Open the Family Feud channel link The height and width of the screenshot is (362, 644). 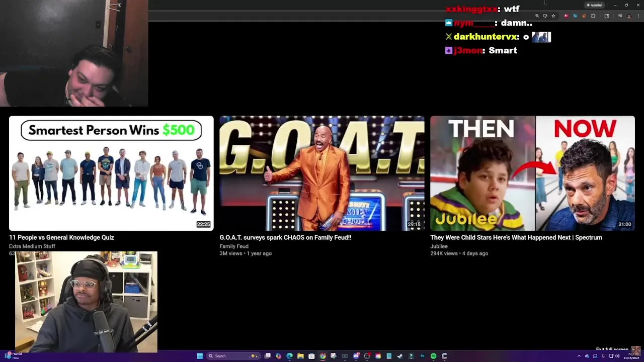click(x=234, y=246)
